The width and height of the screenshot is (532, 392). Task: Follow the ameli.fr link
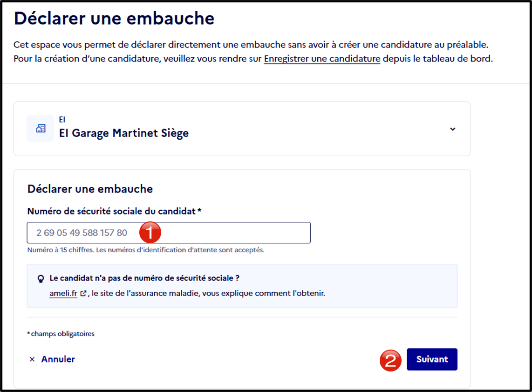point(63,293)
